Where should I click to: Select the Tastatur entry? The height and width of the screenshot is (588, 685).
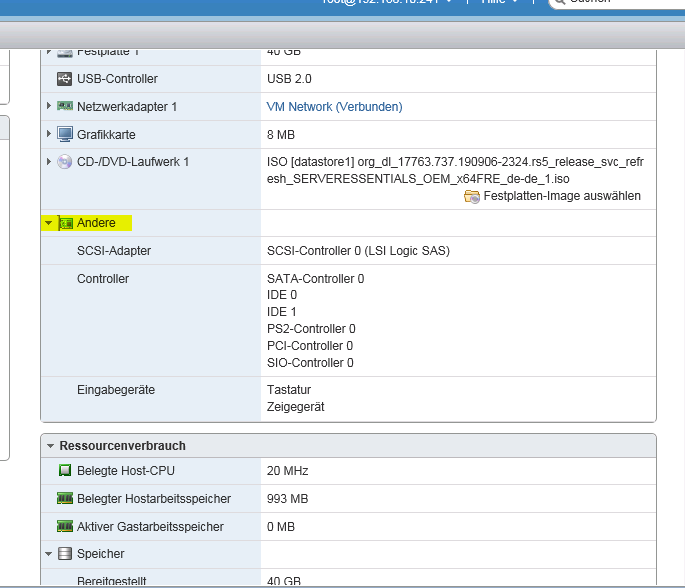point(289,390)
